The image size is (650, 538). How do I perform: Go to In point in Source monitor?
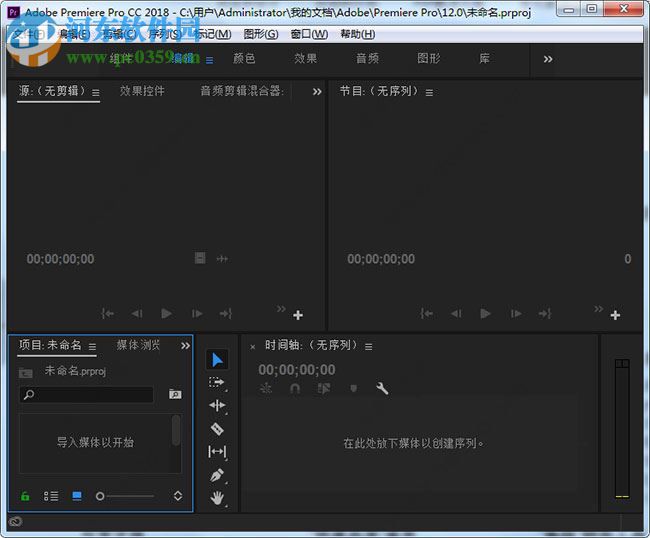(108, 313)
